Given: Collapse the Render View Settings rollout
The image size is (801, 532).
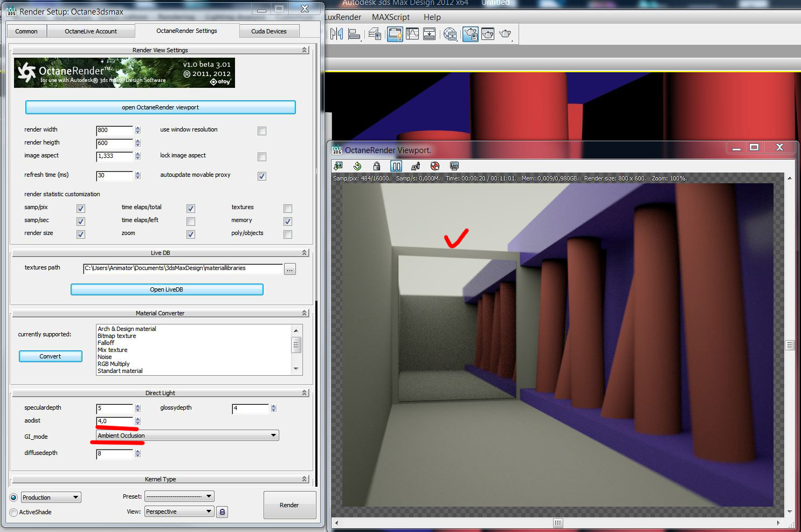Looking at the screenshot, I should 160,50.
